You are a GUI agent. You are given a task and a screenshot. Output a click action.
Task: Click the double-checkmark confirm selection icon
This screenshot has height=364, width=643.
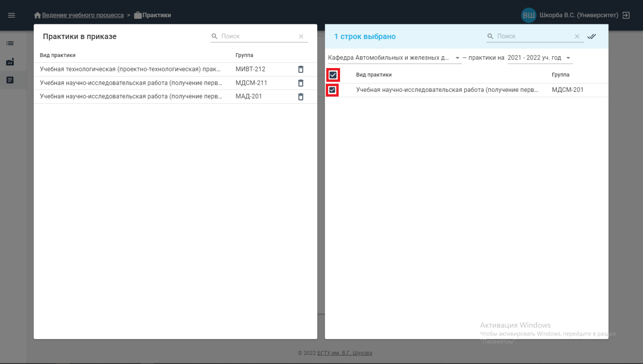[592, 36]
